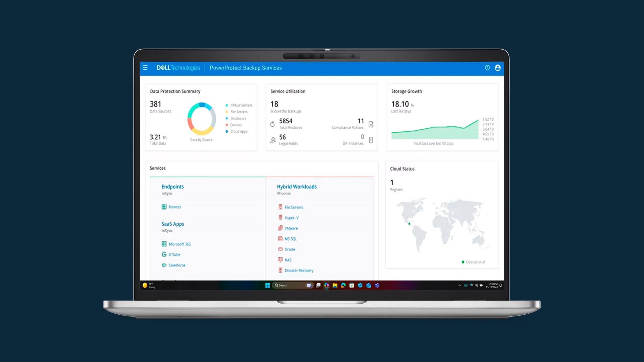Screen dimensions: 644x362
Task: Open G Suite service link
Action: click(x=174, y=255)
